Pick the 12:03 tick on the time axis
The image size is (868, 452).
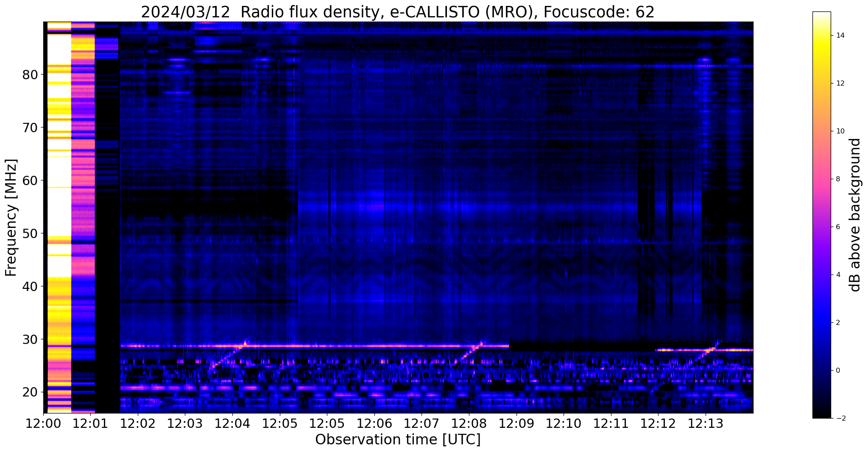(x=184, y=423)
